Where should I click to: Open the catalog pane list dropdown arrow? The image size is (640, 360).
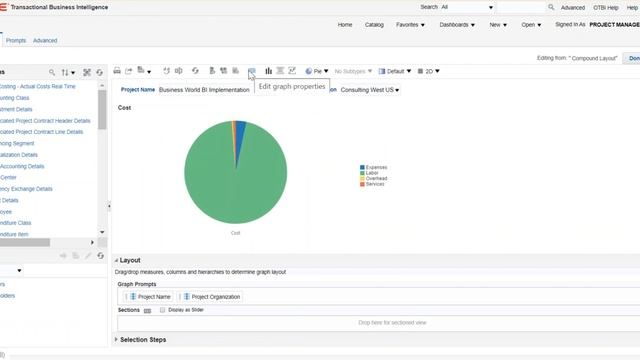click(19, 271)
